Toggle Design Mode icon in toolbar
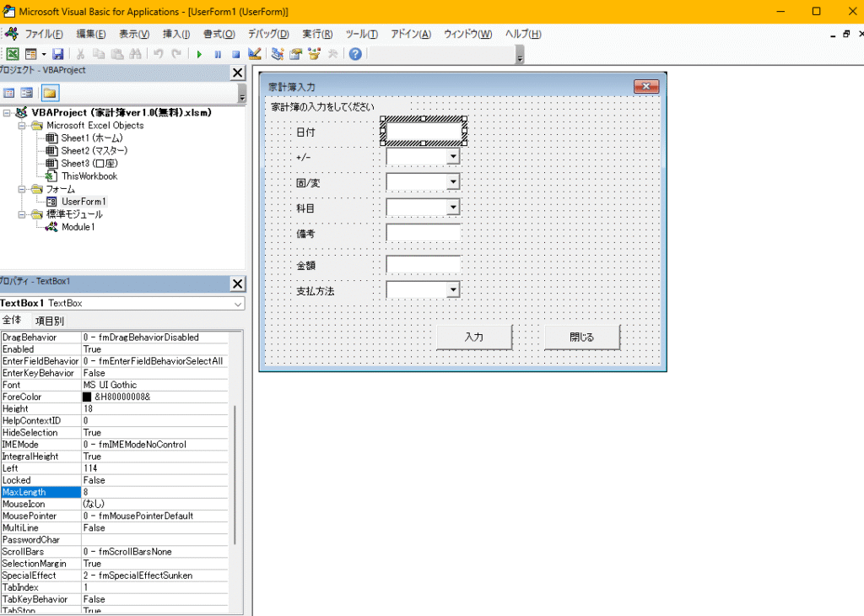Viewport: 864px width, 616px height. 254,54
